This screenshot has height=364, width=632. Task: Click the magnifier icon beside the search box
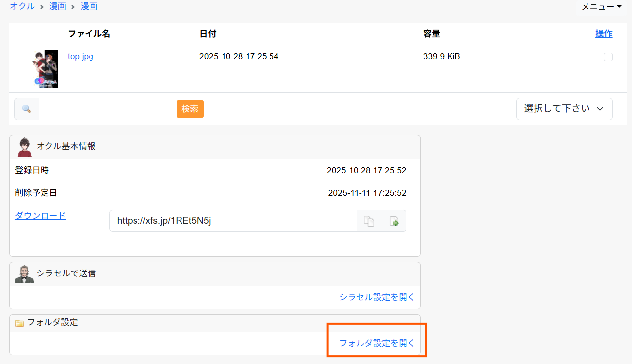click(x=27, y=109)
